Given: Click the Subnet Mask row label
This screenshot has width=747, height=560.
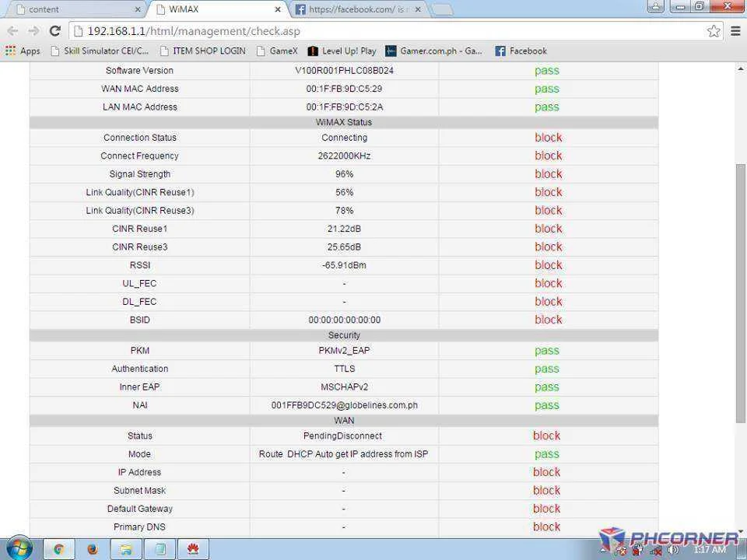Looking at the screenshot, I should (139, 491).
